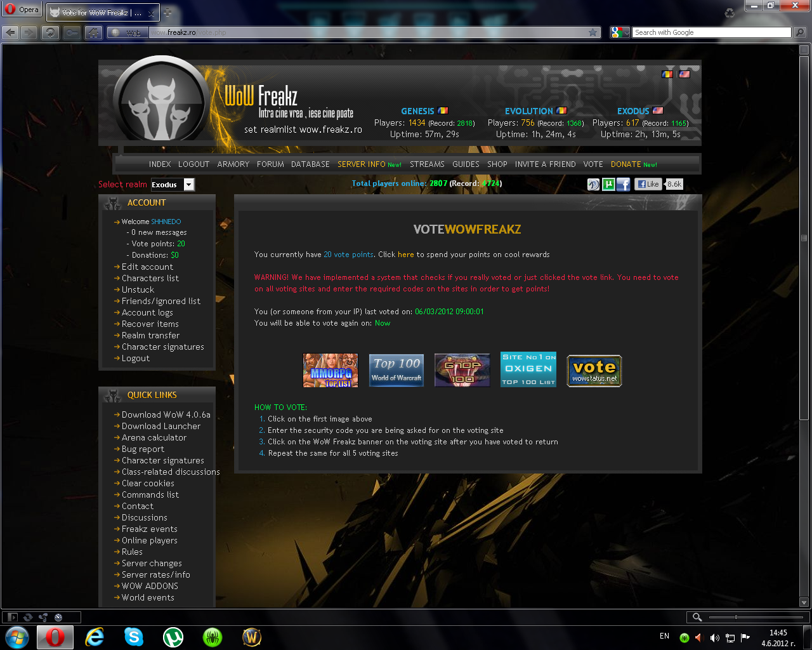Open the Unstuck link
This screenshot has height=650, width=812.
(x=138, y=289)
